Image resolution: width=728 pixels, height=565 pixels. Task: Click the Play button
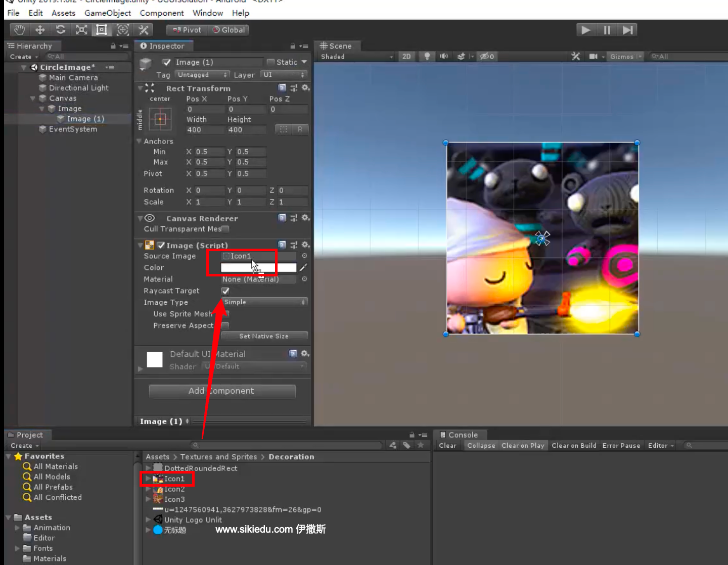[586, 30]
